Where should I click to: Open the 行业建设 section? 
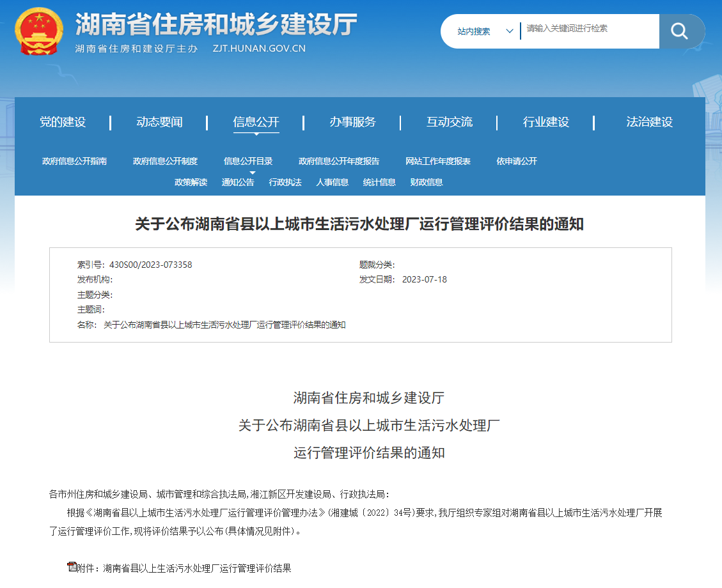[x=547, y=122]
